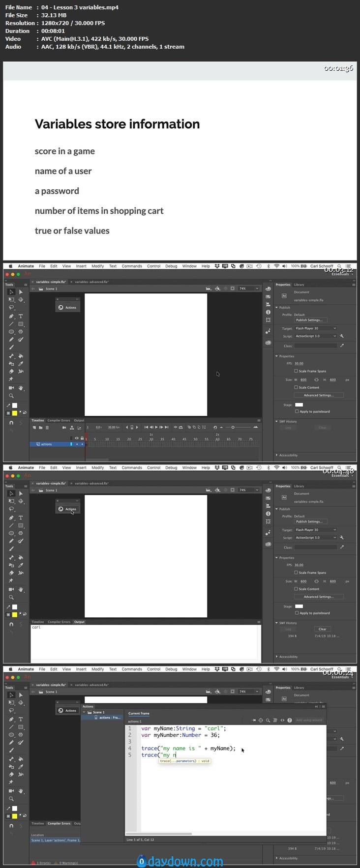
Task: Select the 'actions' layer row in Timeline
Action: pos(57,444)
